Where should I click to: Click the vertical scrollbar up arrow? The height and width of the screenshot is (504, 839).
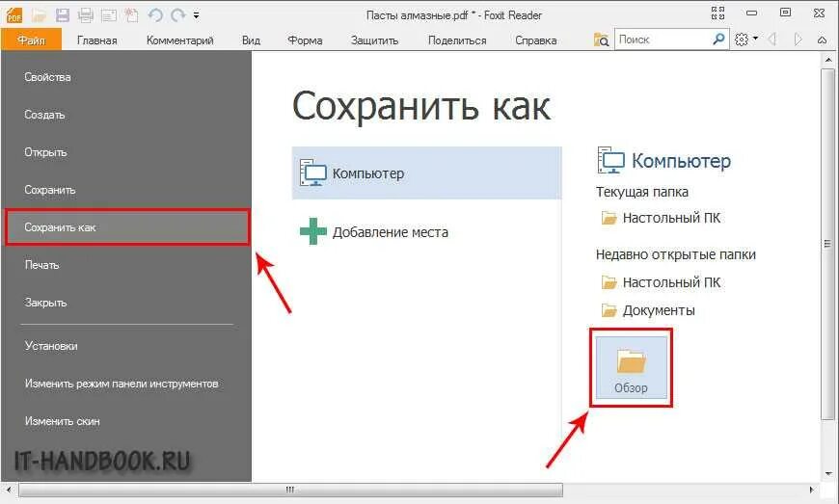tap(827, 60)
